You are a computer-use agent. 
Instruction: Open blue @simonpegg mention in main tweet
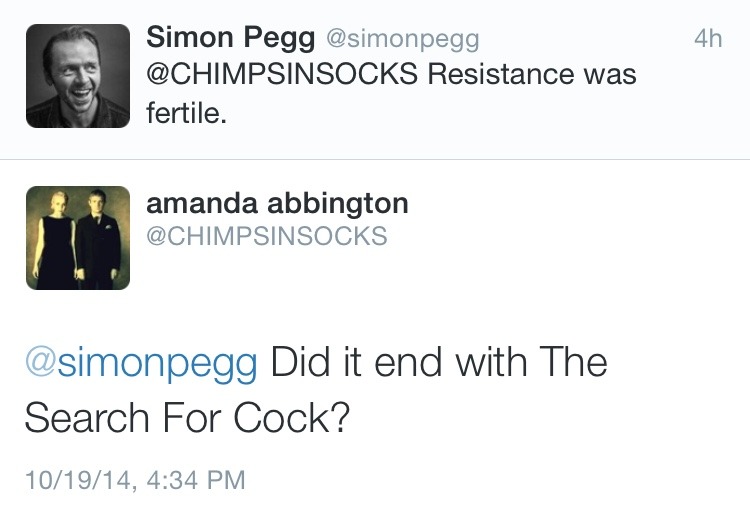pos(141,361)
